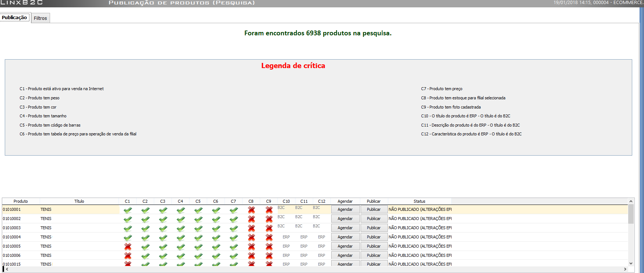
Task: Click legend line 'C1 - Produto está ativo para venda na Internet'
Action: pos(62,89)
